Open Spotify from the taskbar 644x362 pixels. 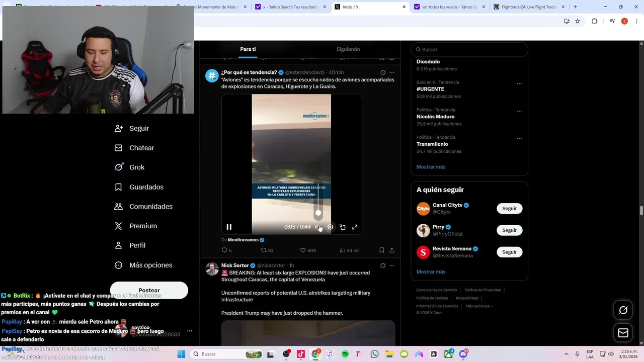tap(345, 354)
